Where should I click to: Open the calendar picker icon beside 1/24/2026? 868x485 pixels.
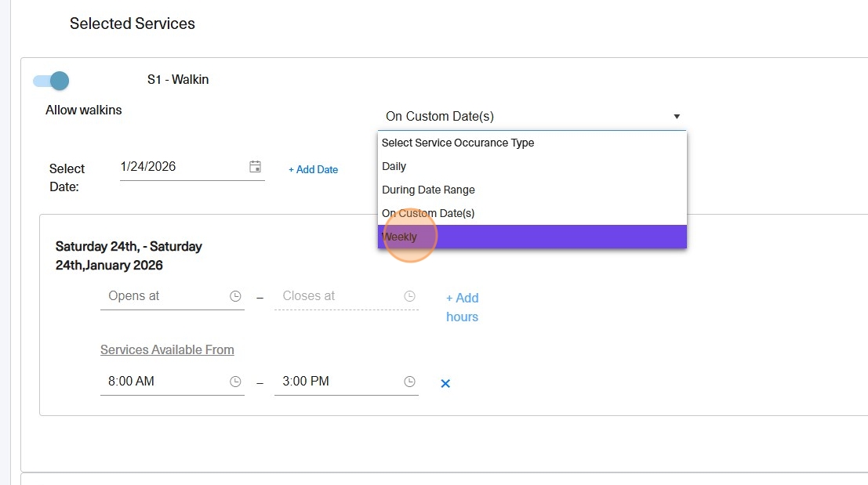coord(255,167)
